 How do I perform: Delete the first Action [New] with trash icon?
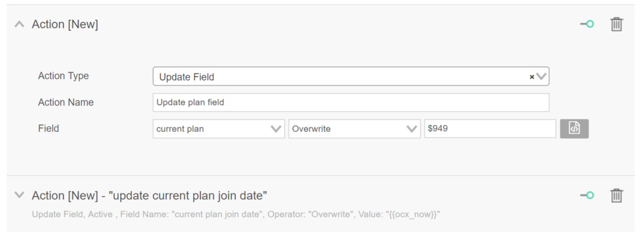tap(616, 24)
